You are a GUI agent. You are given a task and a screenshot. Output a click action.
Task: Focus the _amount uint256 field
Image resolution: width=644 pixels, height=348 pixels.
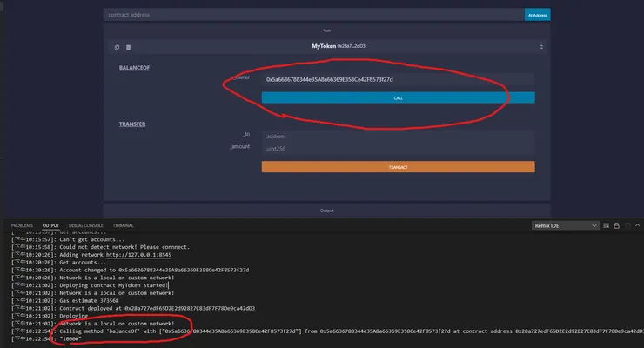coord(398,149)
